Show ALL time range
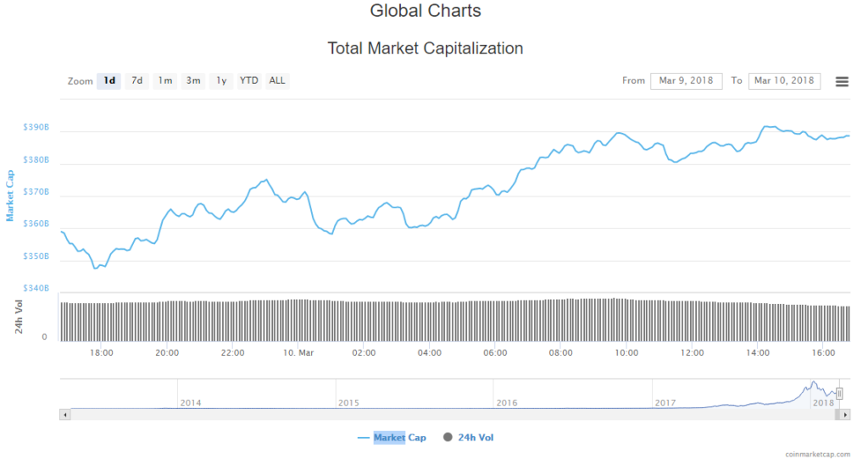This screenshot has width=868, height=459. click(277, 81)
